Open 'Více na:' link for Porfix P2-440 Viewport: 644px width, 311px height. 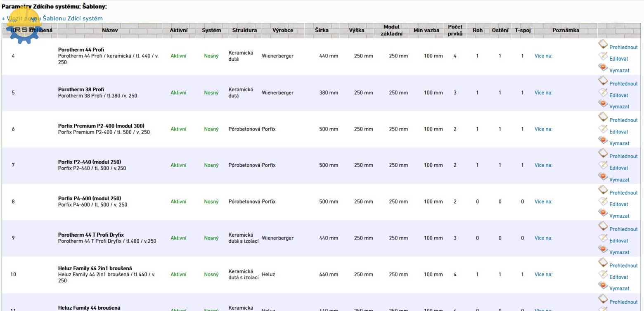tap(543, 165)
